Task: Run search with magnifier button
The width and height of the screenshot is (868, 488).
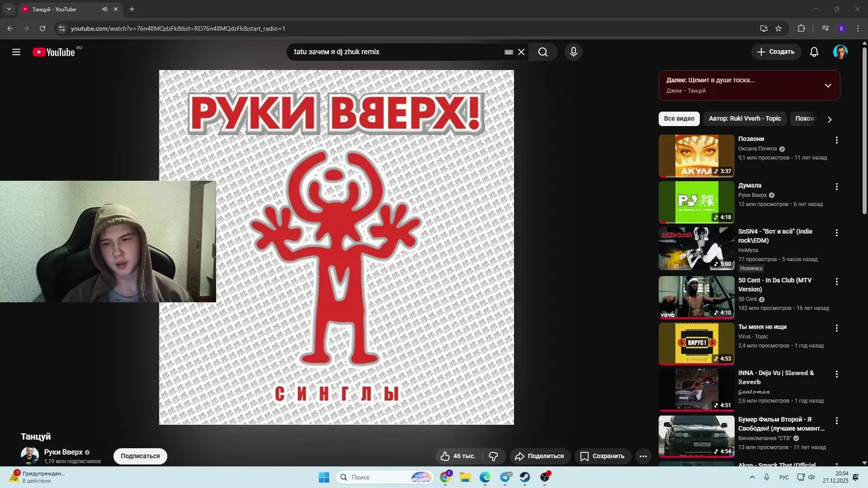Action: pos(542,52)
